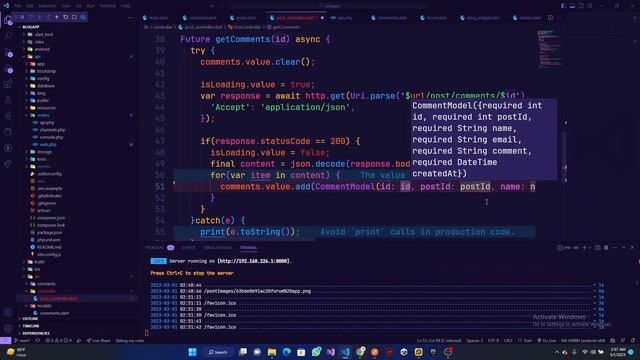Click Debug my code in status bar
Image resolution: width=640 pixels, height=360 pixels.
pyautogui.click(x=129, y=340)
